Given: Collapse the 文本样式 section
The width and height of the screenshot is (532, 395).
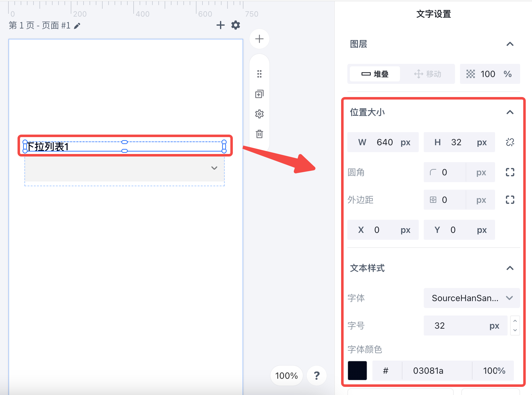Looking at the screenshot, I should [x=510, y=268].
